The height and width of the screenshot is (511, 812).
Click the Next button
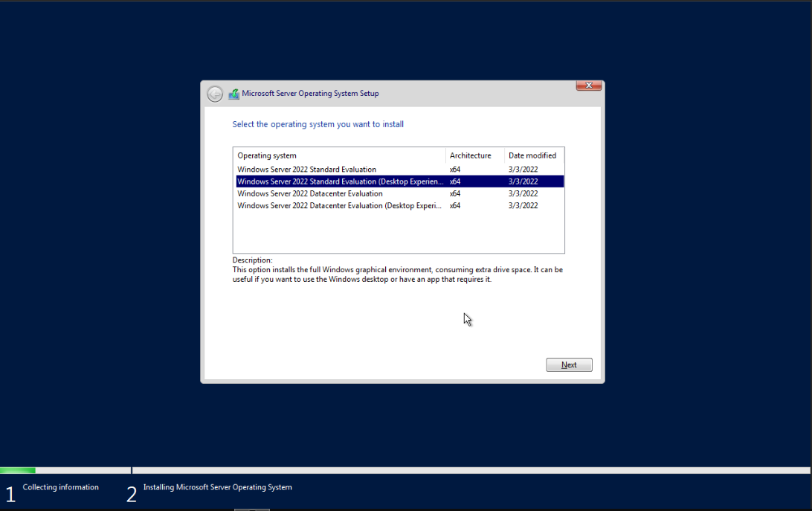569,365
